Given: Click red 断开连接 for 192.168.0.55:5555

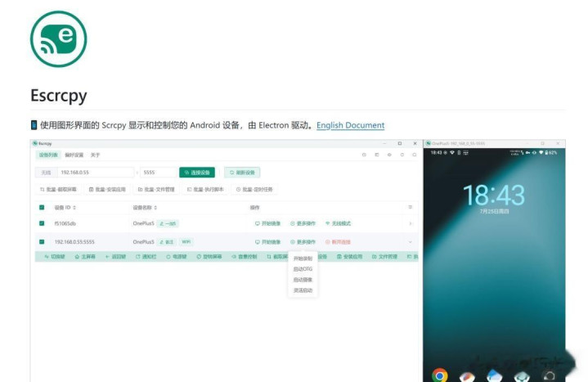Looking at the screenshot, I should tap(338, 242).
